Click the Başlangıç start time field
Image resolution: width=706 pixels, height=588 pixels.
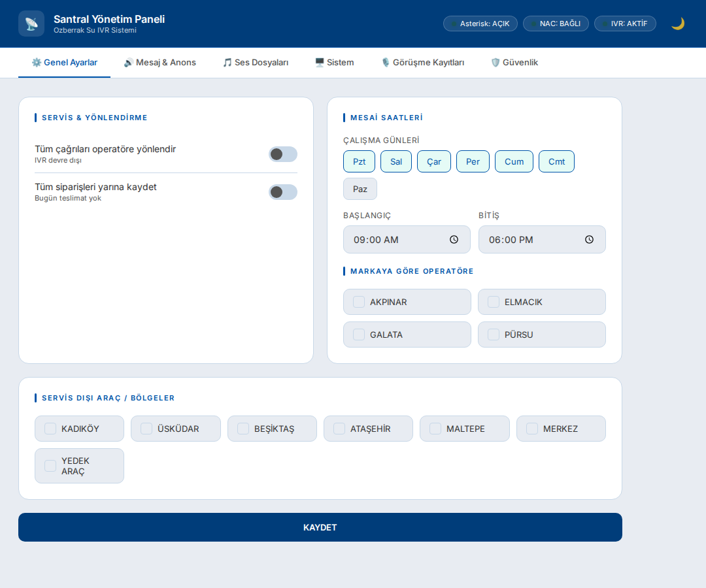tap(407, 240)
